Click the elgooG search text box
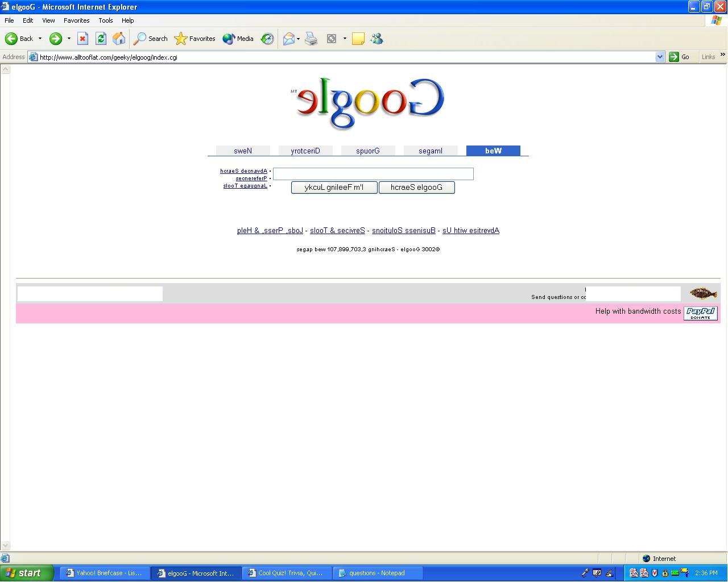This screenshot has width=728, height=582. point(373,174)
